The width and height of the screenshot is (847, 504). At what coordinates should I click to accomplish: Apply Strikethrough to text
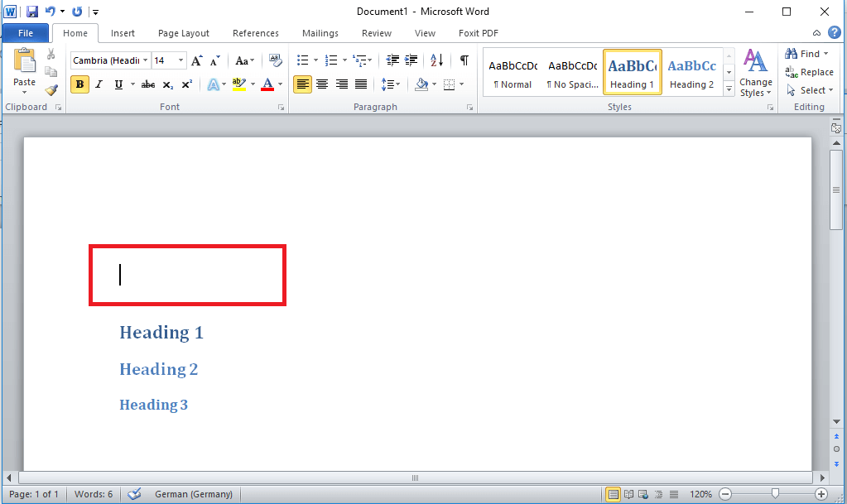(147, 84)
